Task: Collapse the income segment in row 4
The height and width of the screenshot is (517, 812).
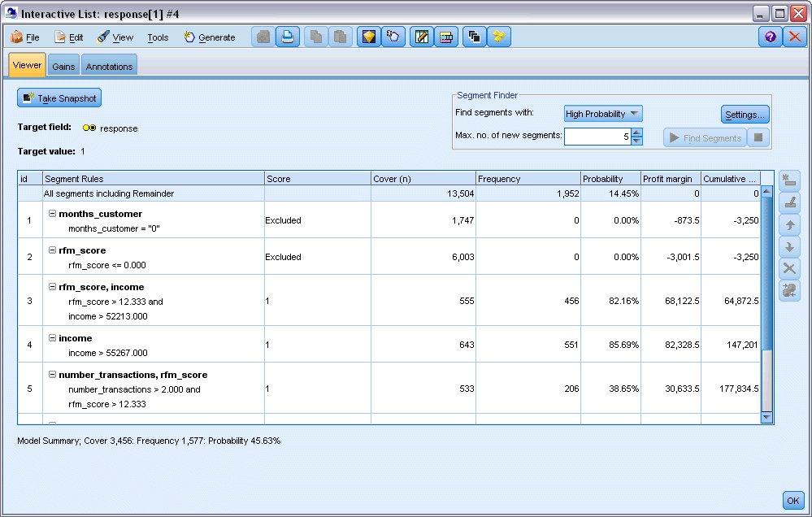Action: point(52,338)
